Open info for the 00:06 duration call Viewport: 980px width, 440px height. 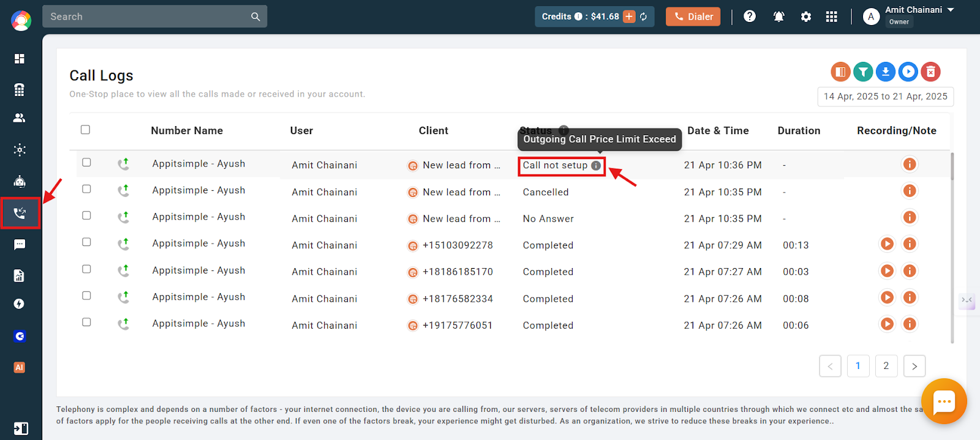coord(910,324)
